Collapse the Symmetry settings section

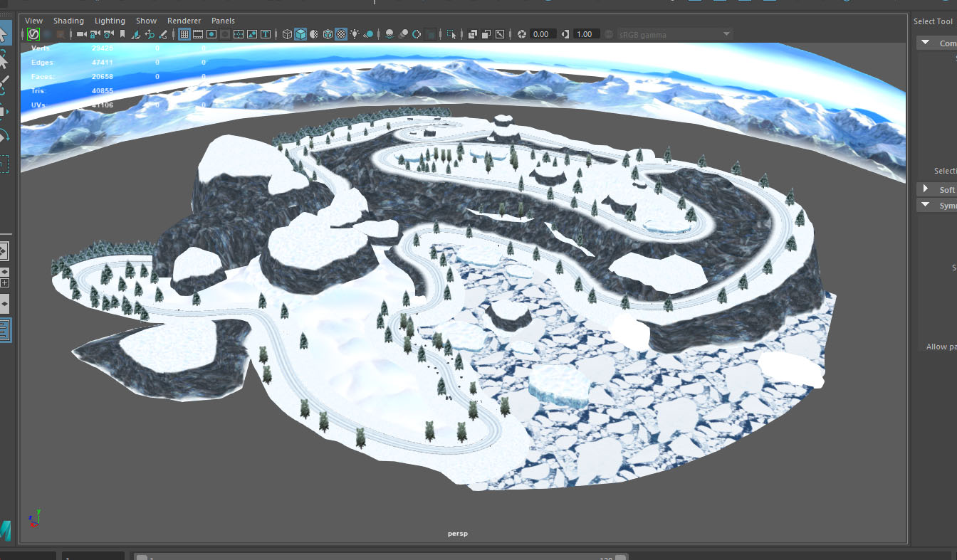coord(926,205)
